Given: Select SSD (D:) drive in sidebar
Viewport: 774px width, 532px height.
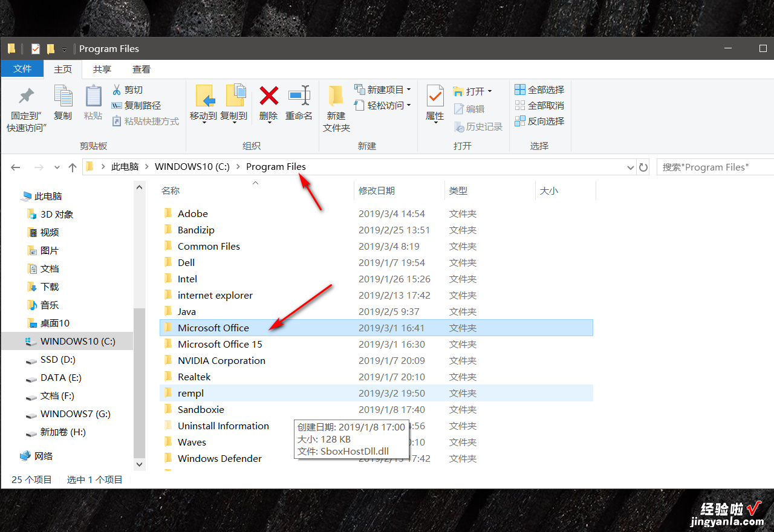Looking at the screenshot, I should click(51, 359).
